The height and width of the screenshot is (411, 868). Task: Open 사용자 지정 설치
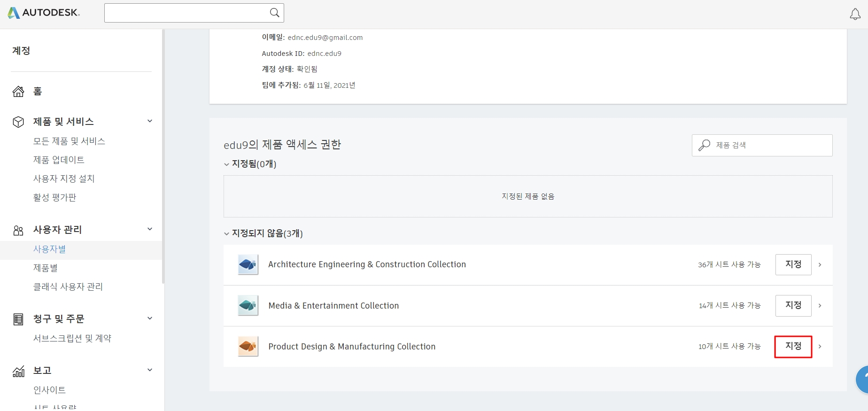(64, 178)
